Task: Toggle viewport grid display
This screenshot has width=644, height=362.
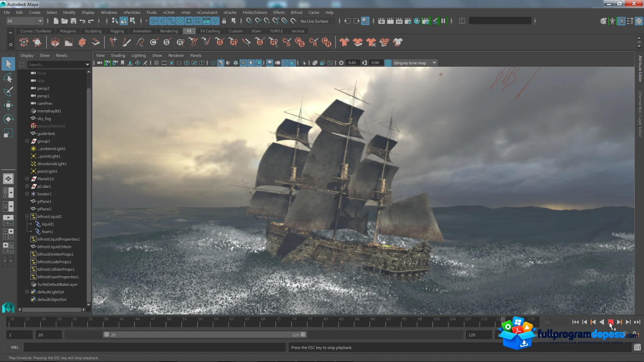Action: tap(156, 63)
